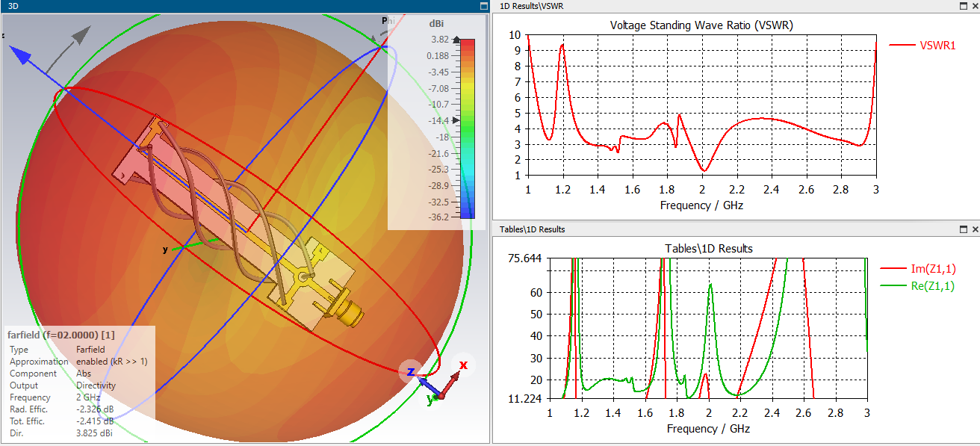Screen dimensions: 980x446
Task: Click the farfield (f=02.0000) info box header
Action: point(61,334)
